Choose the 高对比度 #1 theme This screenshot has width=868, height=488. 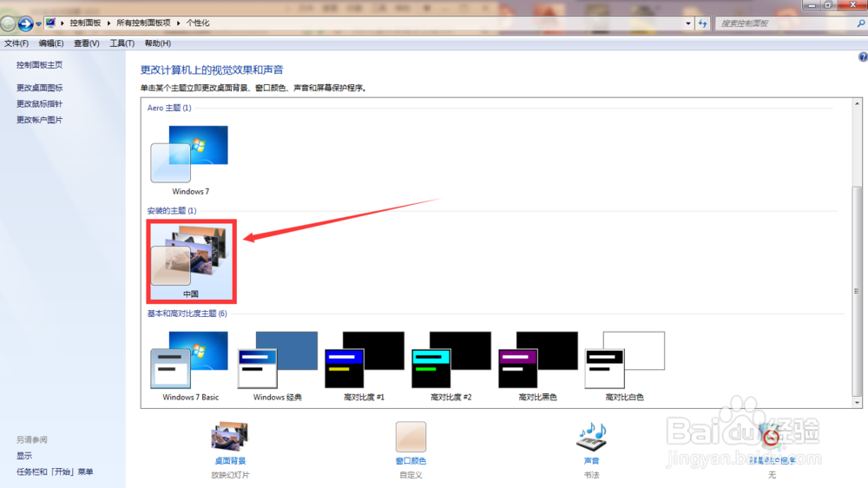coord(365,366)
